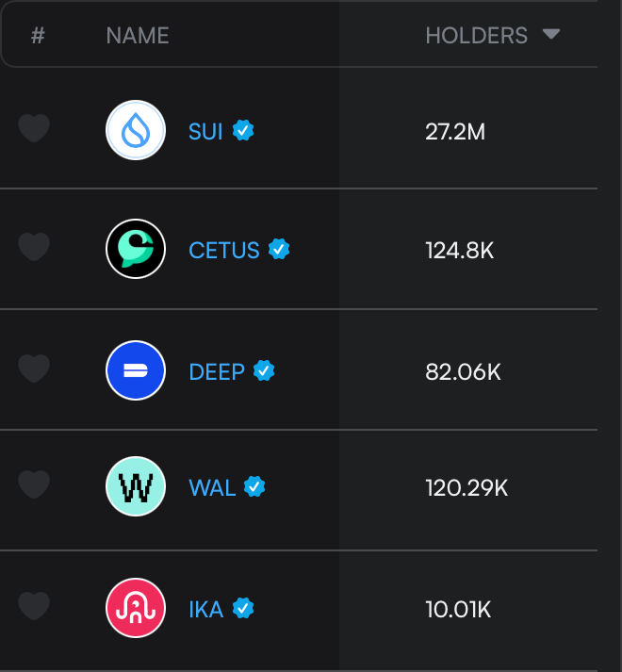
Task: Toggle the heart favorite for CETUS
Action: click(34, 248)
